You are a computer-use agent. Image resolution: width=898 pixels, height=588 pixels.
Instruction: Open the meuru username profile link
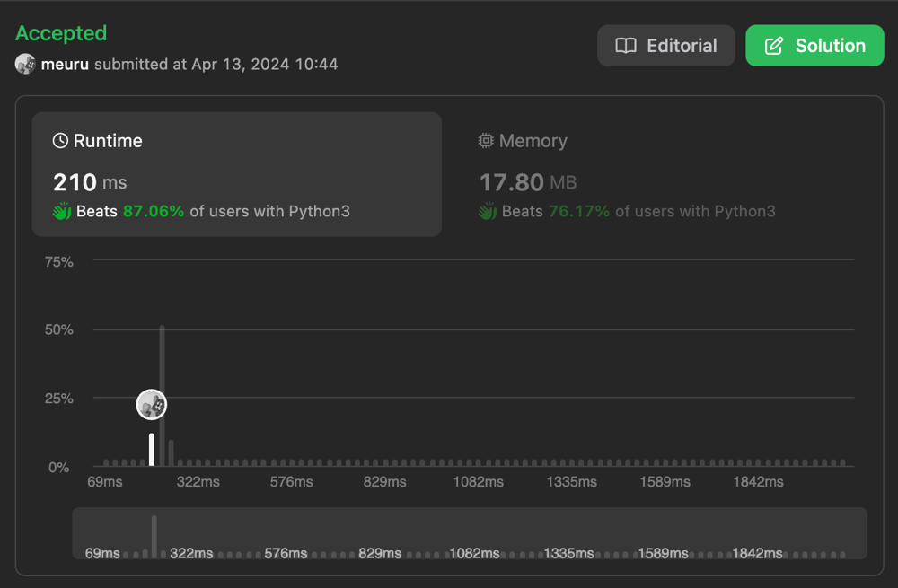[65, 64]
